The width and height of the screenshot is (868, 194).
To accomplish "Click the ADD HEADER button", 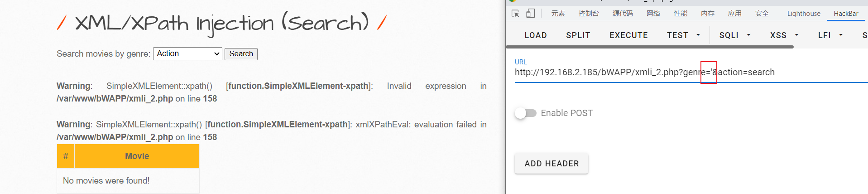I will 551,164.
